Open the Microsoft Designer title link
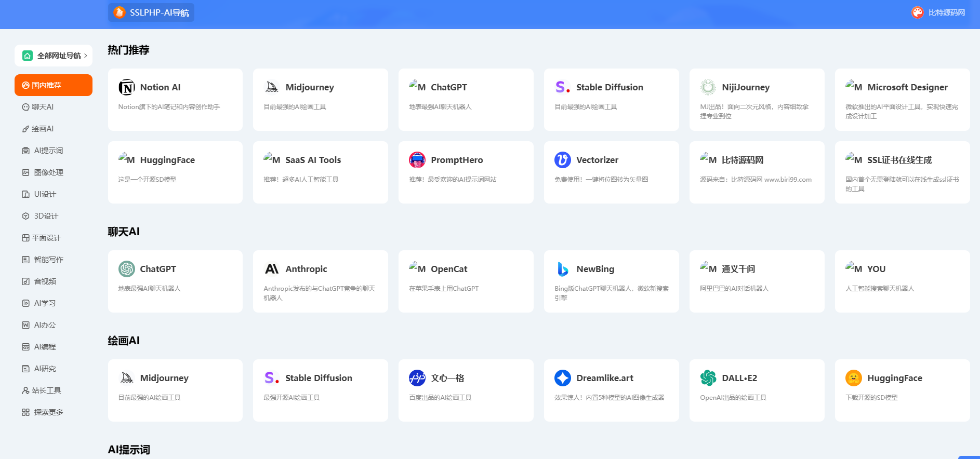980x459 pixels. point(907,87)
